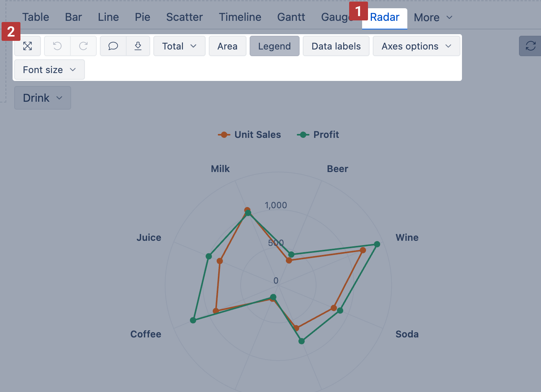Enable the Area fill toggle
This screenshot has width=541, height=392.
click(227, 46)
